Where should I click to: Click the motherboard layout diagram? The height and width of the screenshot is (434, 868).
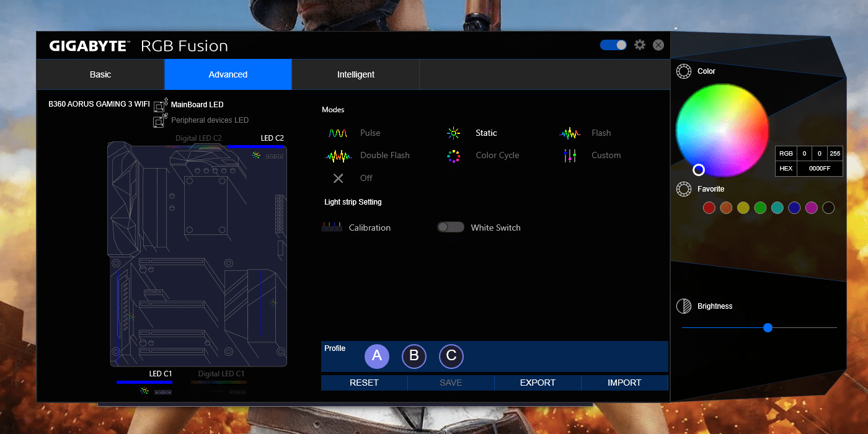point(197,255)
